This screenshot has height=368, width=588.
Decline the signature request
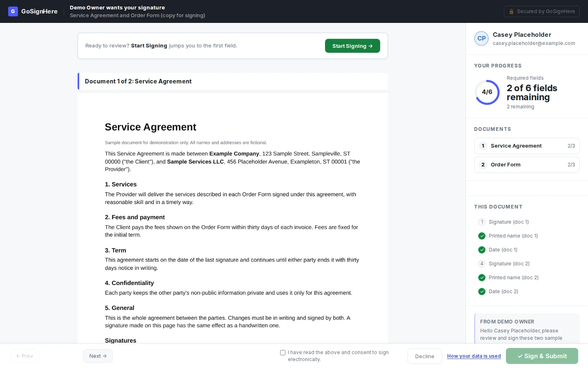(x=425, y=356)
